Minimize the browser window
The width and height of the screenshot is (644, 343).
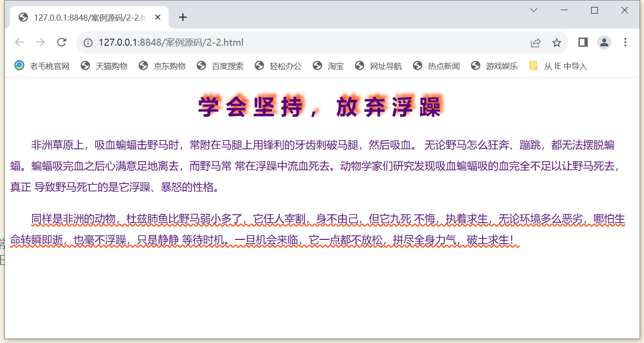(x=564, y=11)
